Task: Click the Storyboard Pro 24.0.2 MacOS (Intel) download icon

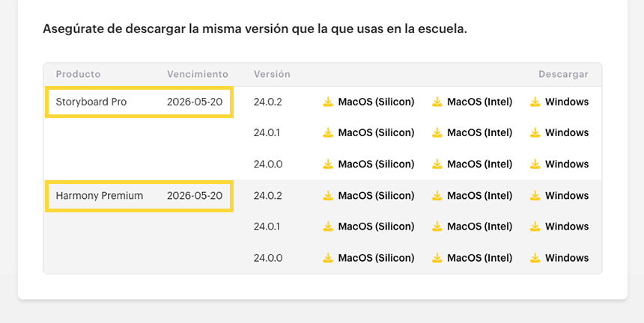Action: pos(437,102)
